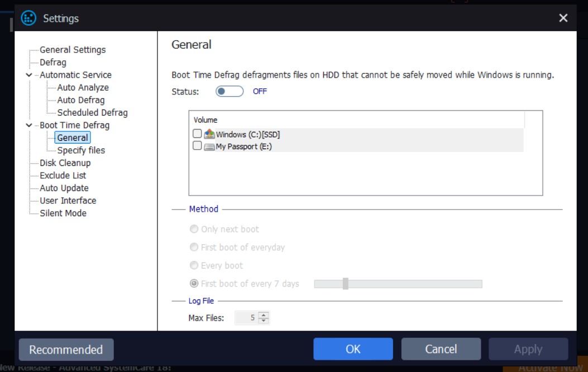Click the boot interval days slider handle
Viewport: 588px width, 372px height.
pyautogui.click(x=346, y=284)
